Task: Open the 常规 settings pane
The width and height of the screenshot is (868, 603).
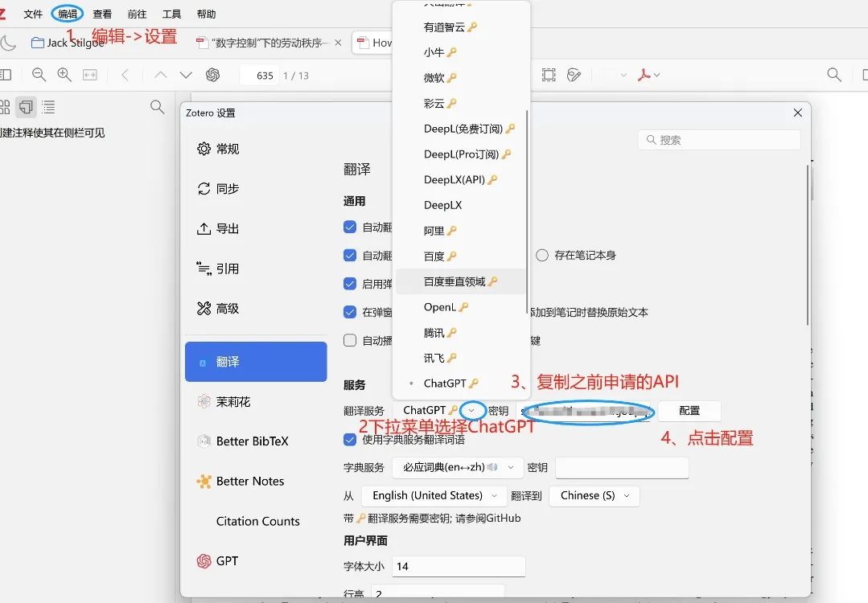Action: tap(256, 149)
